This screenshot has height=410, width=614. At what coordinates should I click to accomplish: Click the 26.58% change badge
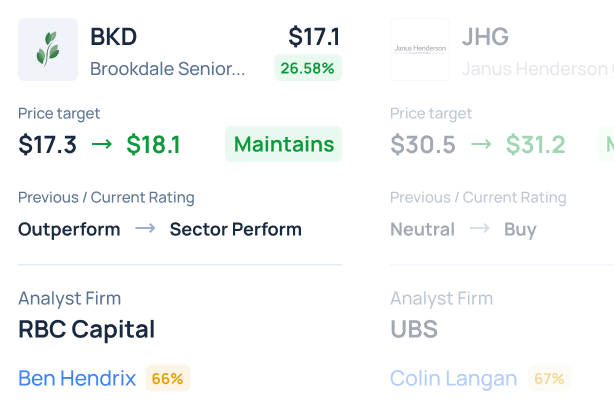(308, 68)
